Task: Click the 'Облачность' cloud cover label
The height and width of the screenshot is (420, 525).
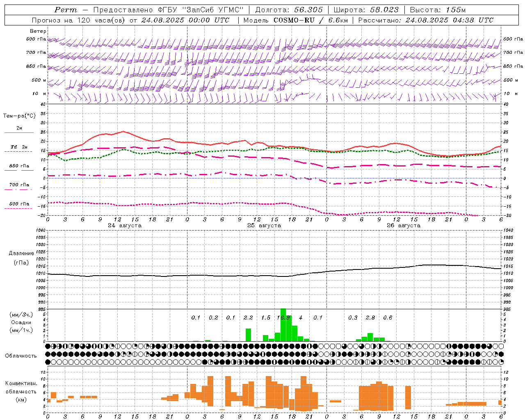Action: [x=21, y=356]
